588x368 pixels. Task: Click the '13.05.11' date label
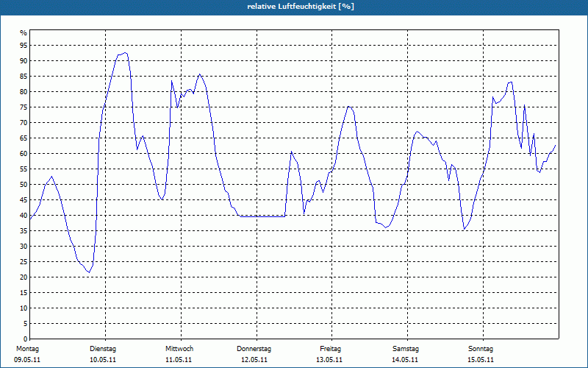(329, 360)
